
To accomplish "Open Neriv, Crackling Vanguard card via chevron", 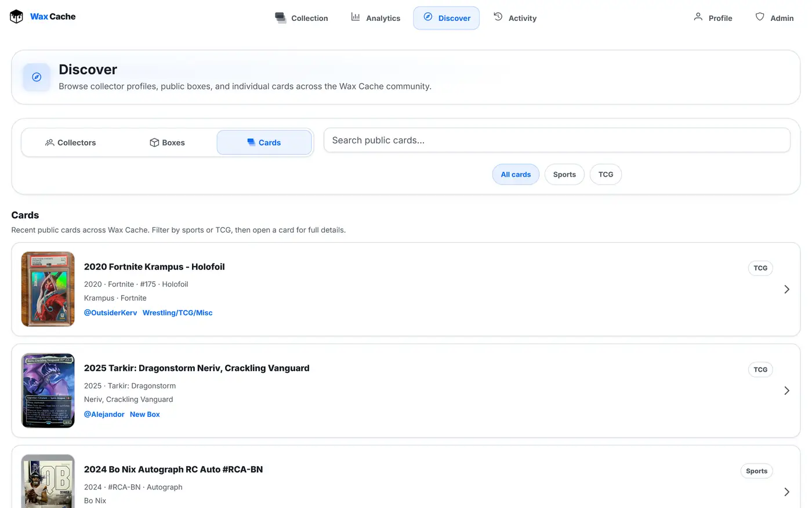I will pos(786,391).
